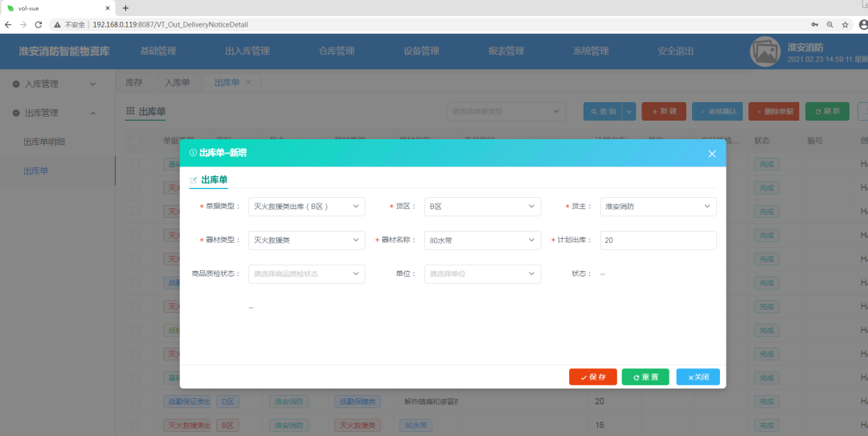Click D区 tag in table
The height and width of the screenshot is (436, 868).
point(227,401)
